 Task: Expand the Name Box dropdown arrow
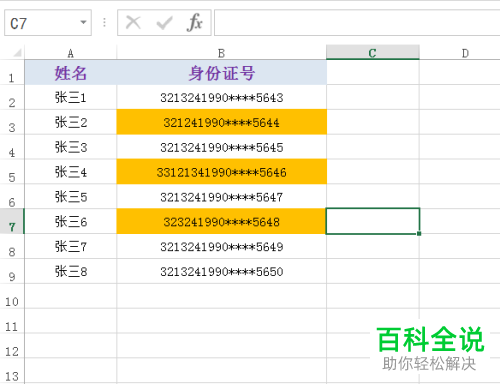pyautogui.click(x=83, y=22)
